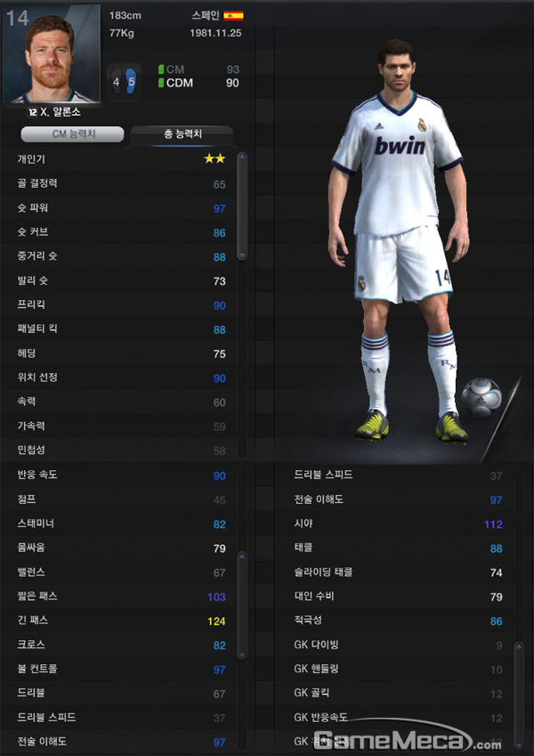Screen dimensions: 534x756
Task: Click the CDM 90 position entry
Action: (198, 83)
